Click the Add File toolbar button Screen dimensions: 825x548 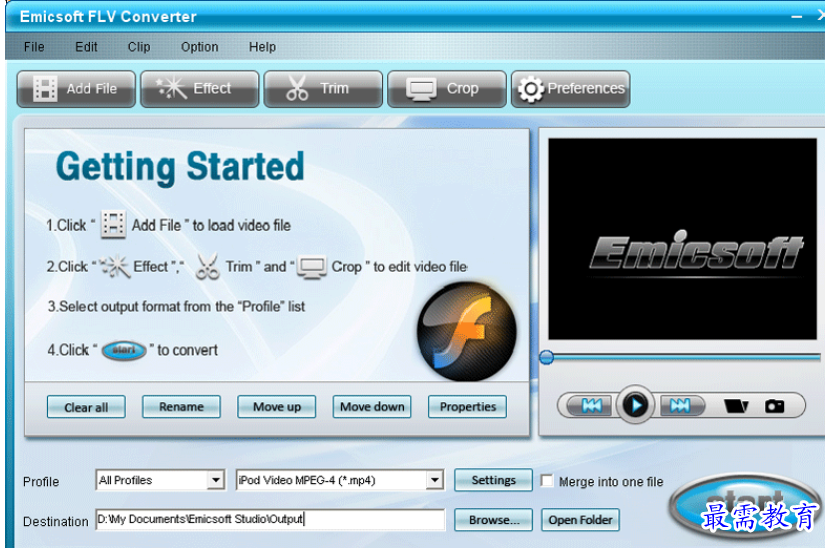pyautogui.click(x=76, y=89)
